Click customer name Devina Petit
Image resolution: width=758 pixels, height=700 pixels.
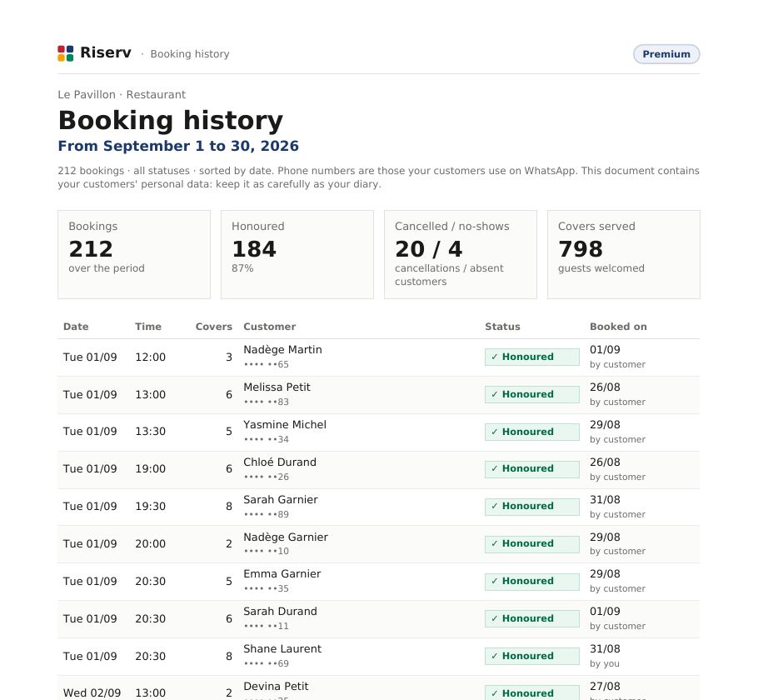276,687
